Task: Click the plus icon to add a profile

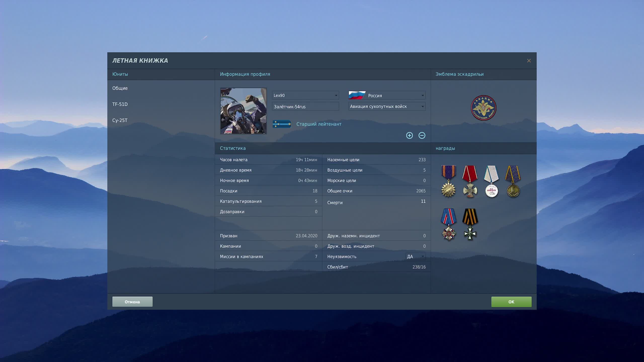Action: 409,135
